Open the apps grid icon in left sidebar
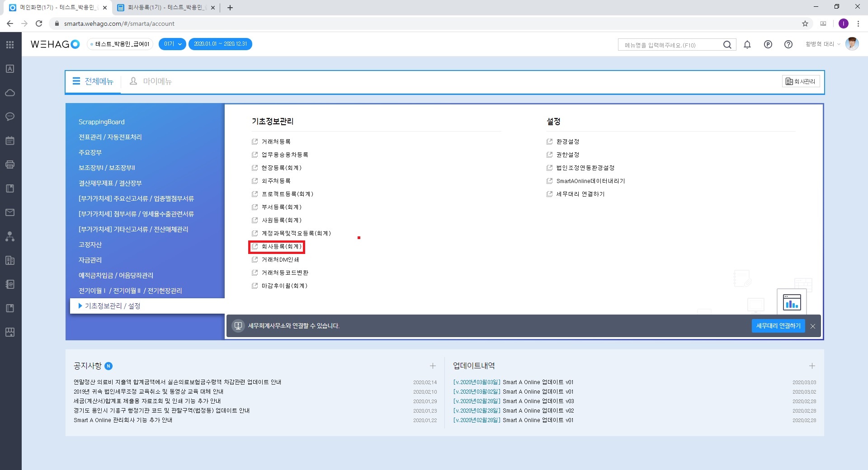 [x=10, y=44]
